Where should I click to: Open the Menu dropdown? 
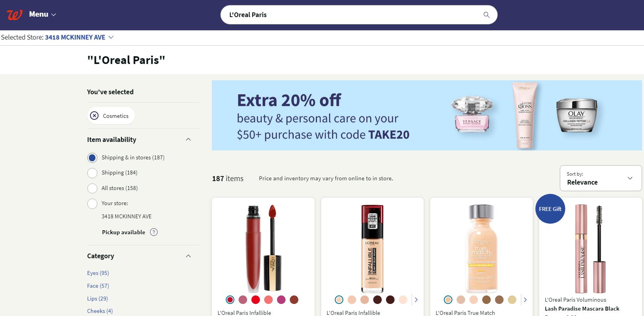(42, 14)
